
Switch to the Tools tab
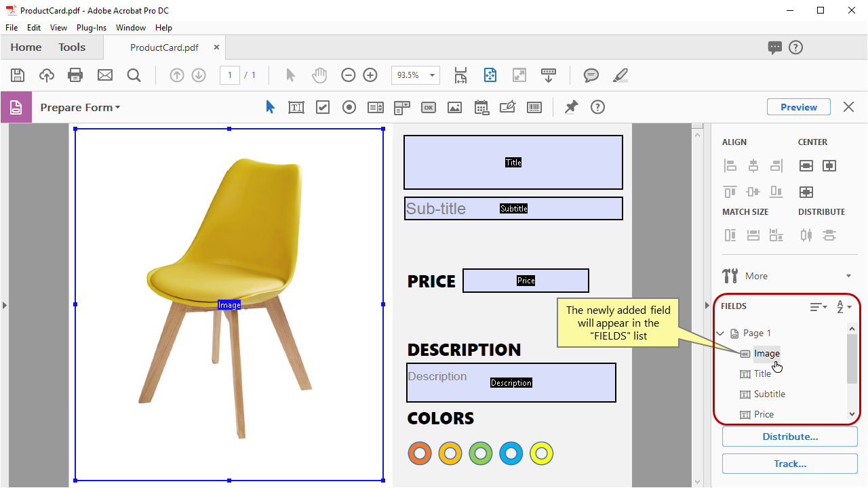click(x=72, y=47)
